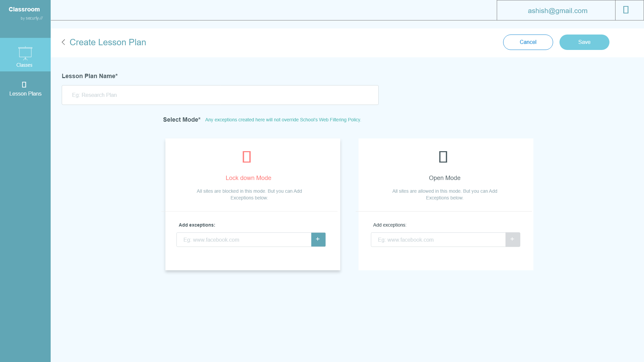Click the back arrow beside Create Lesson Plan
Screen dimensions: 644x362
63,42
